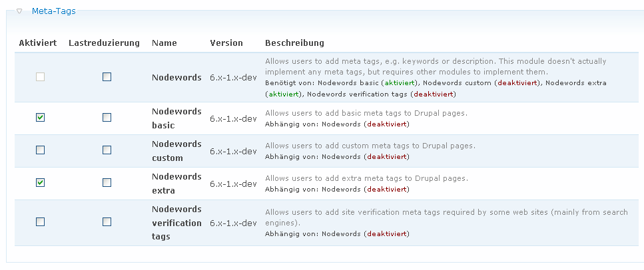Open the Meta-Tags fieldset link
Viewport: 644px width, 270px height.
point(54,11)
